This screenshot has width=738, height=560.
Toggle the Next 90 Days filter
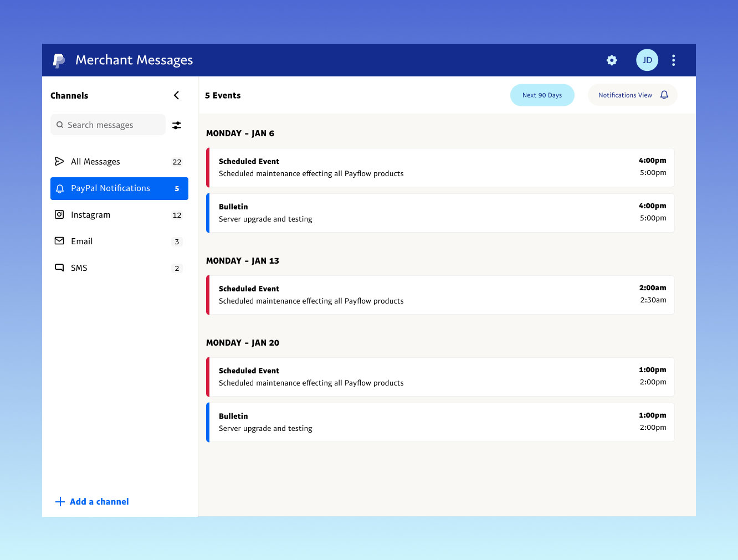(x=542, y=95)
